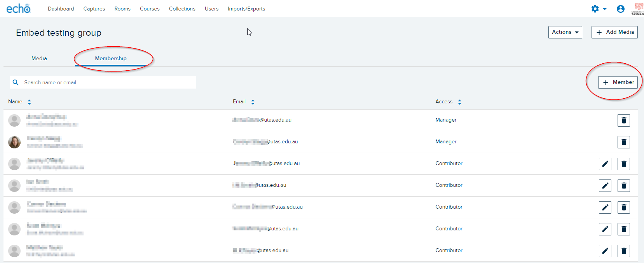Click the photo avatar of second member
The image size is (644, 263).
[14, 142]
